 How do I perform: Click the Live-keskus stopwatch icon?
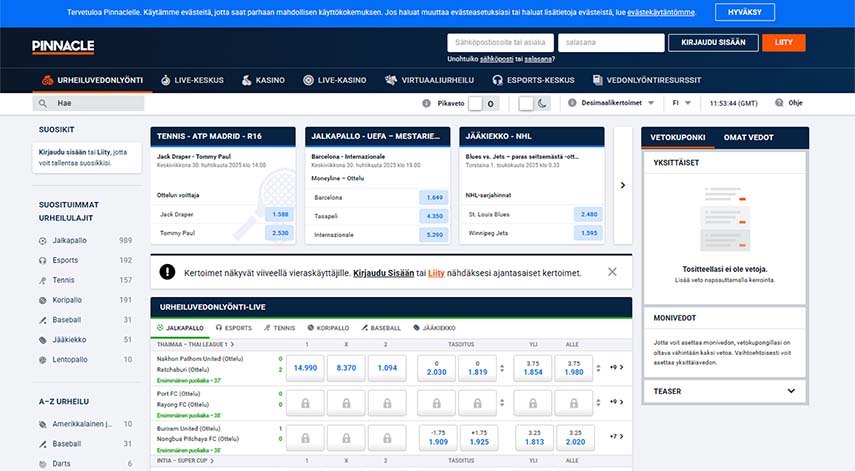(166, 80)
